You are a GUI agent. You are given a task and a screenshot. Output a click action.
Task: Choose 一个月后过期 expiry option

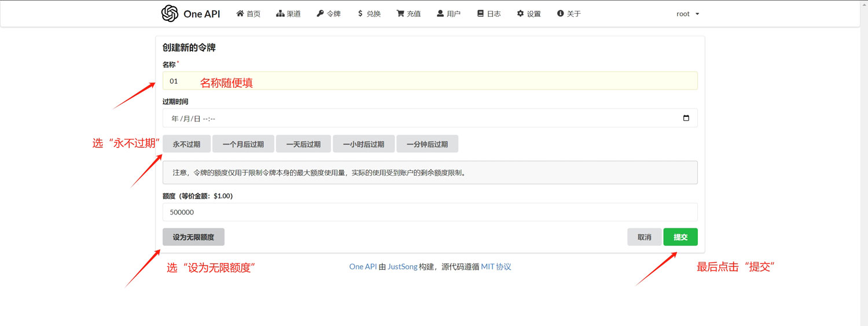(x=243, y=144)
